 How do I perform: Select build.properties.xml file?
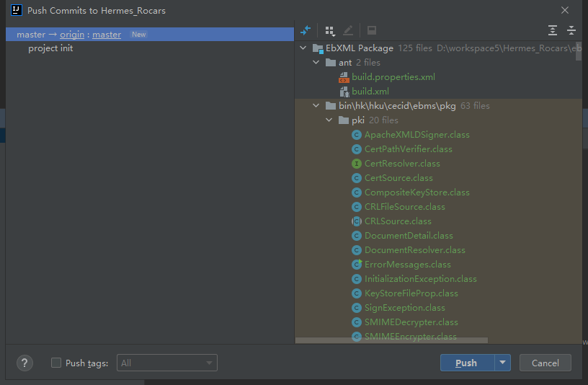(x=393, y=77)
